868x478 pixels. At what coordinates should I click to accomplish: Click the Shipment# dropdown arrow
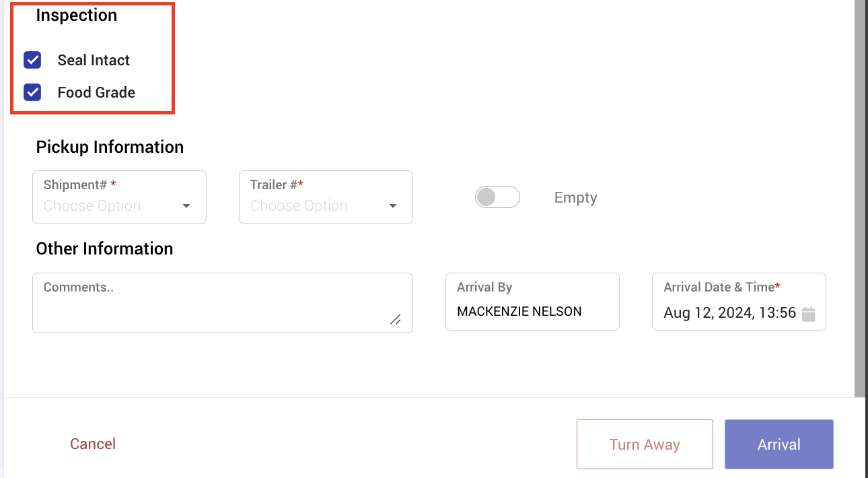point(186,206)
